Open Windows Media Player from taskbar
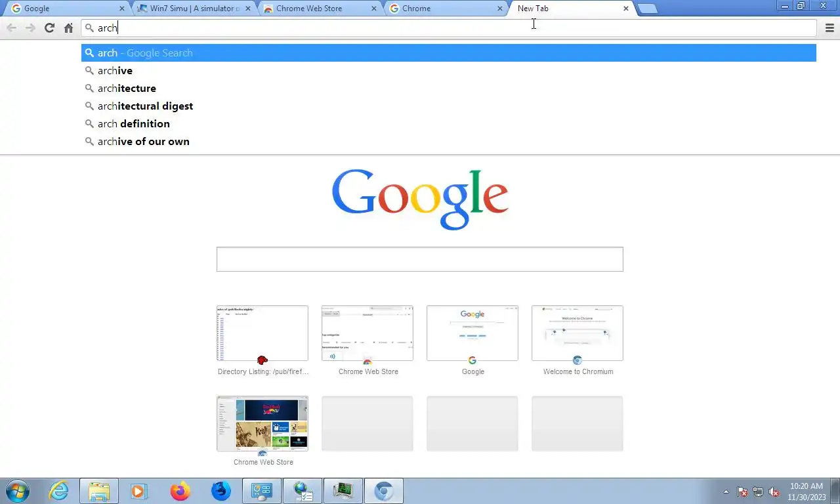 point(139,491)
